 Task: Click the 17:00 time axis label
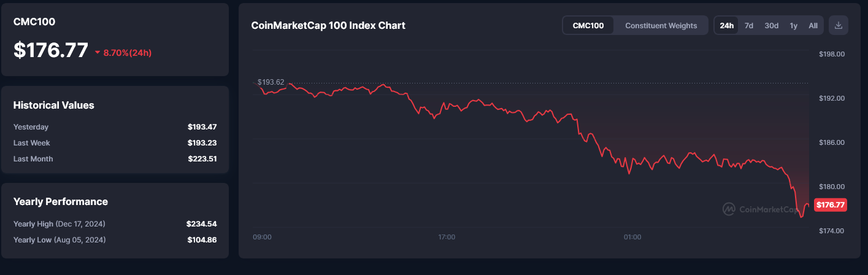tap(447, 237)
